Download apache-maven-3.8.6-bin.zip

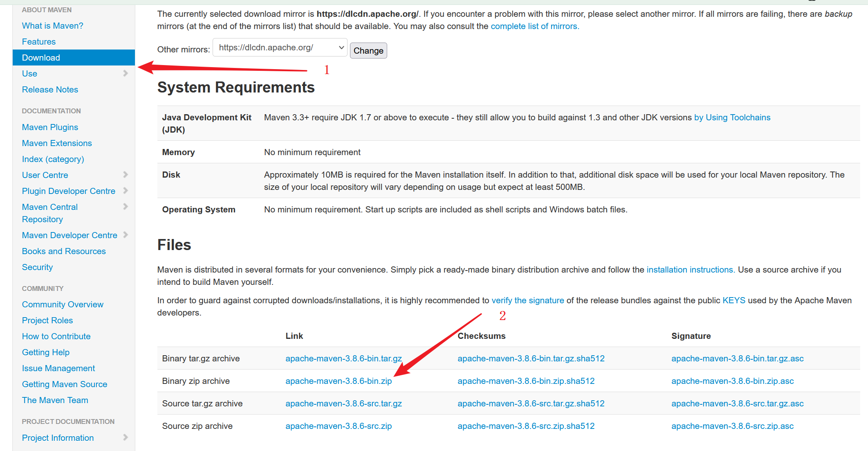pos(339,381)
